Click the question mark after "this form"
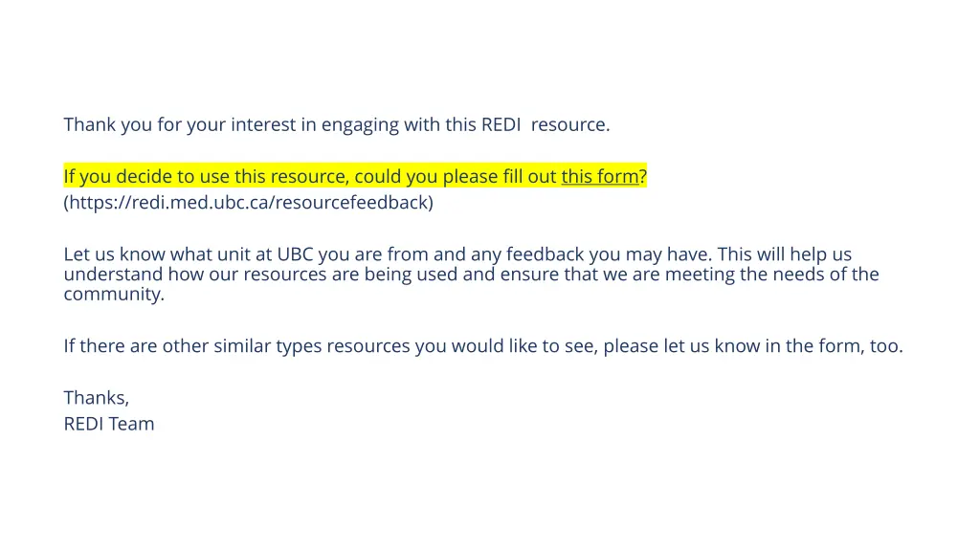The image size is (980, 551). [x=642, y=176]
